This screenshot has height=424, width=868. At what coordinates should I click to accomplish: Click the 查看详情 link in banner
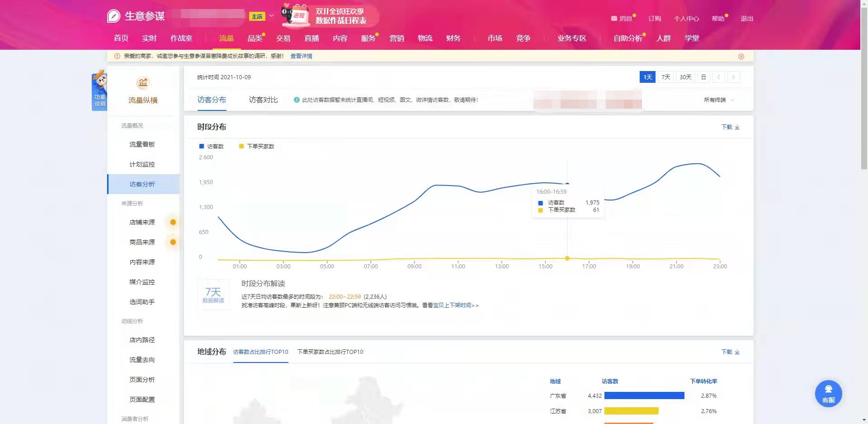(301, 56)
